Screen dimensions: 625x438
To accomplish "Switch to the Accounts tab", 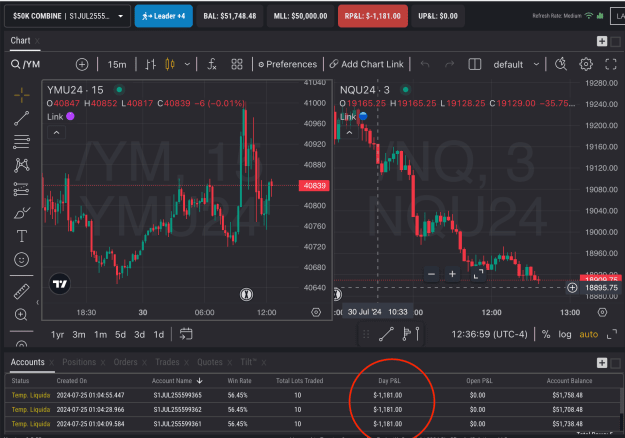I will pyautogui.click(x=28, y=362).
